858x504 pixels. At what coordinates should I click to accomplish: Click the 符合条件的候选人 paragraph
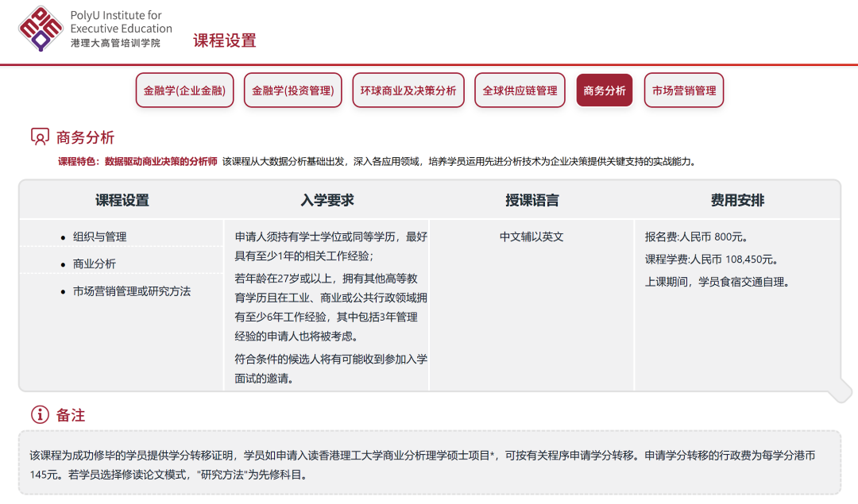[331, 368]
